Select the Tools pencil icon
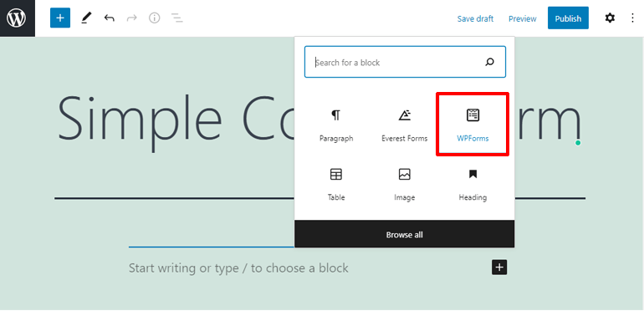The image size is (644, 311). 86,18
